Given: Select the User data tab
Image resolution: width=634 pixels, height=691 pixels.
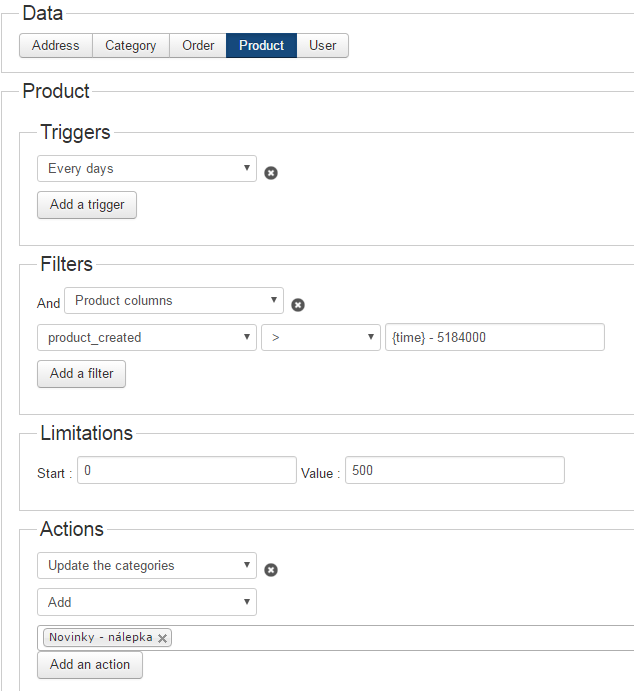Looking at the screenshot, I should pyautogui.click(x=323, y=45).
